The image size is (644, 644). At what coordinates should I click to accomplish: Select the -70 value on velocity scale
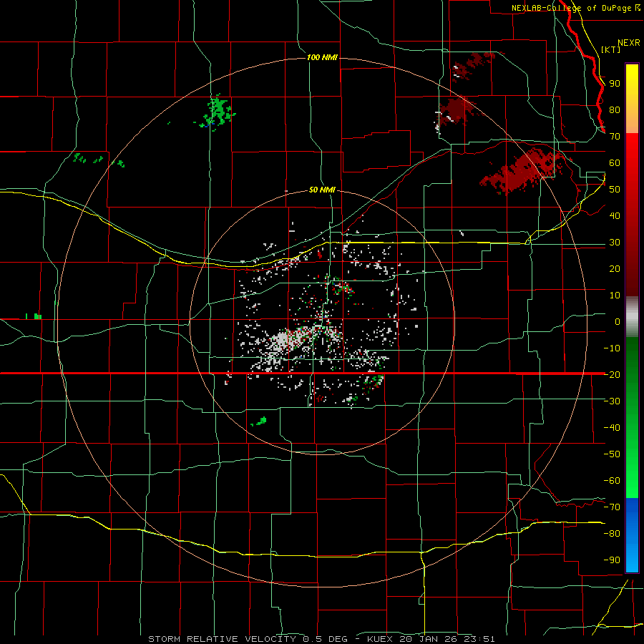[x=612, y=507]
